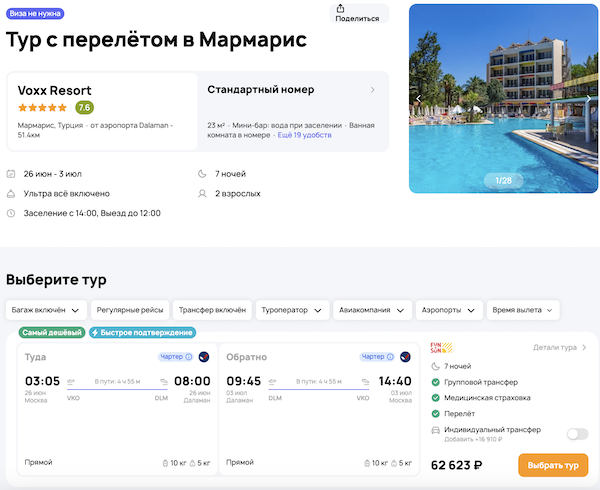Open the Ещё 19 удобств link

[304, 134]
